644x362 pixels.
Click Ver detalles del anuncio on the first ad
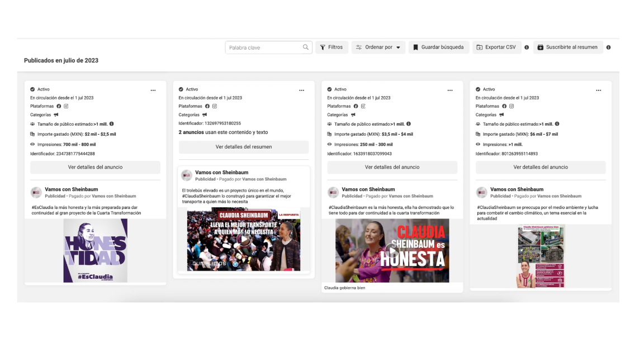pos(95,166)
